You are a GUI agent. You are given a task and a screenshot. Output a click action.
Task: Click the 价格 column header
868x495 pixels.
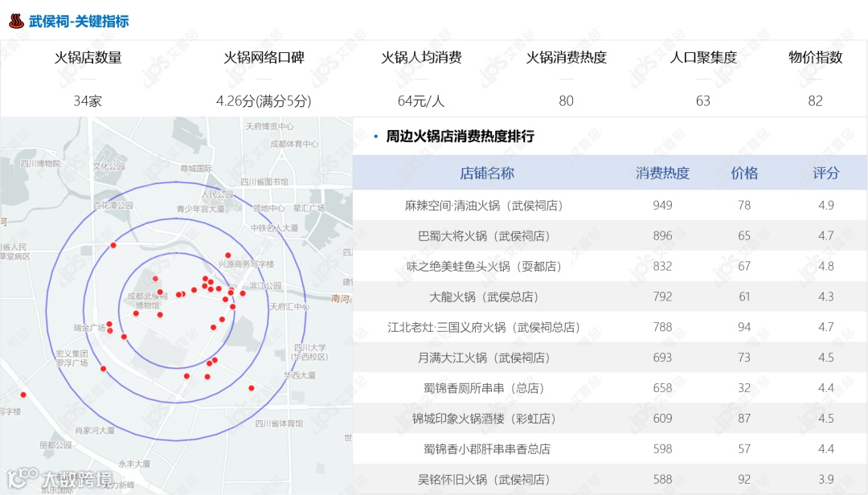click(744, 174)
